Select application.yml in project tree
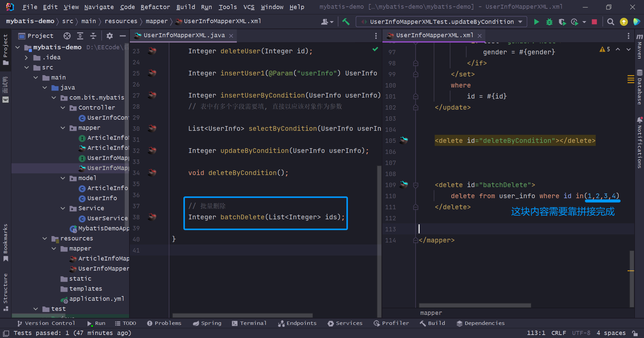The width and height of the screenshot is (644, 338). 97,299
